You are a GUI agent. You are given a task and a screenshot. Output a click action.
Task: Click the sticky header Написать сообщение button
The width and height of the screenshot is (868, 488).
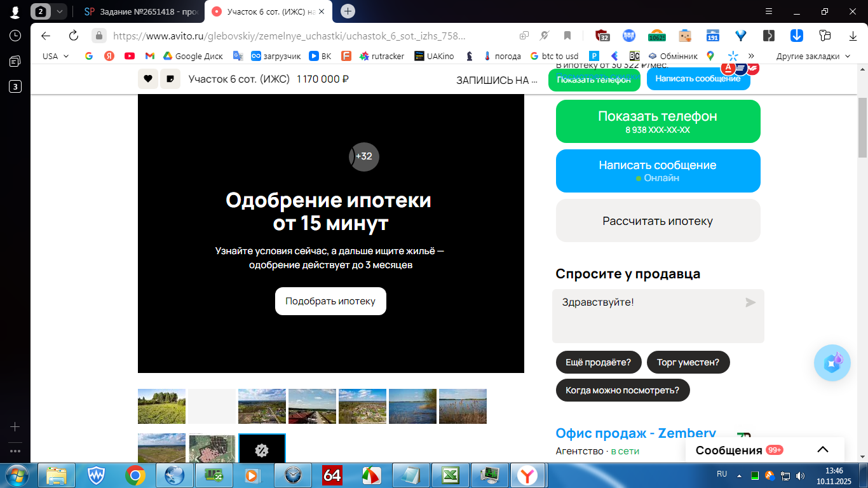(698, 79)
